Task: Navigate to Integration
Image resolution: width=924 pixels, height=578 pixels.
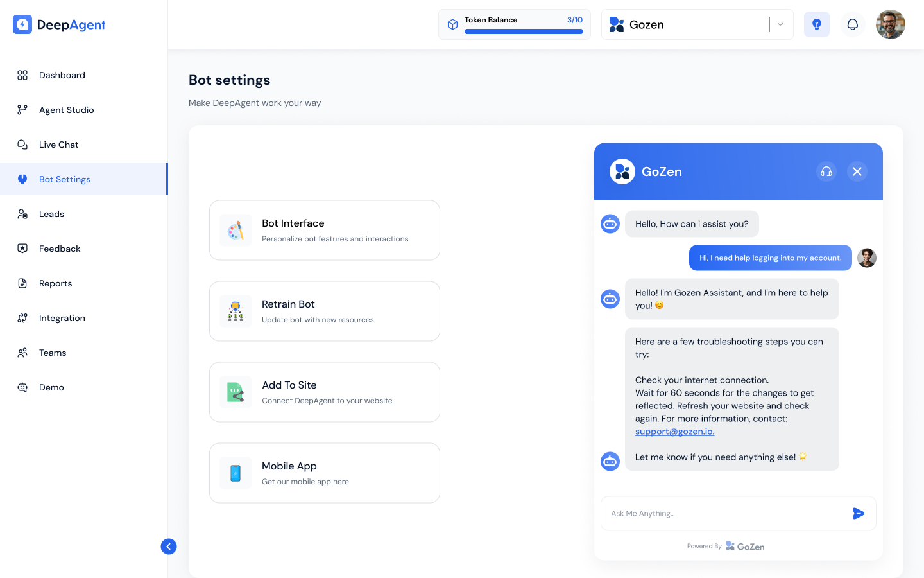Action: tap(83, 318)
